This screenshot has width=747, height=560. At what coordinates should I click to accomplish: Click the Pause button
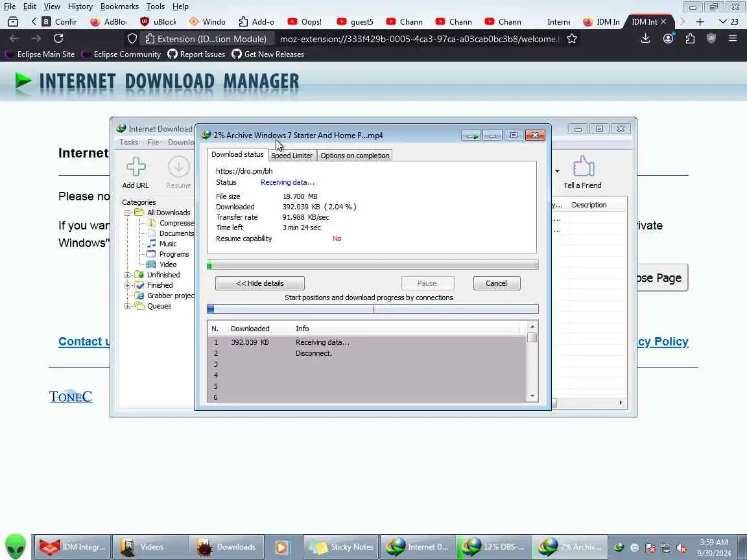coord(427,283)
